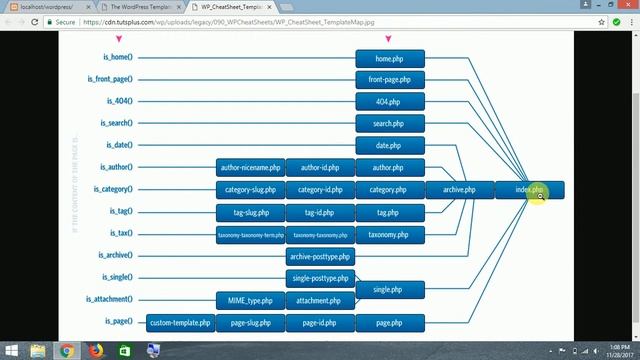Open a new tab button
This screenshot has height=360, width=640.
287,7
